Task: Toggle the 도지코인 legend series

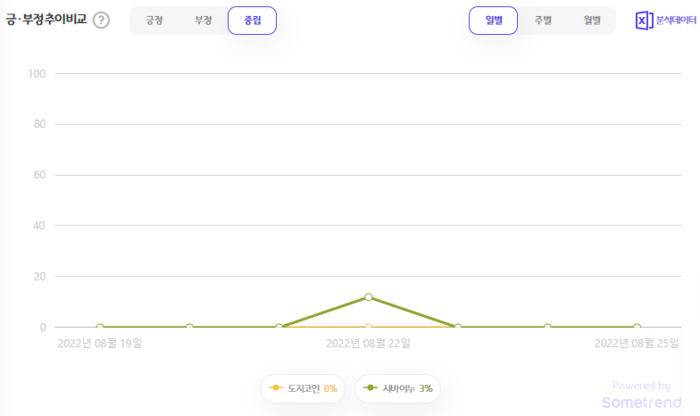Action: click(x=302, y=388)
